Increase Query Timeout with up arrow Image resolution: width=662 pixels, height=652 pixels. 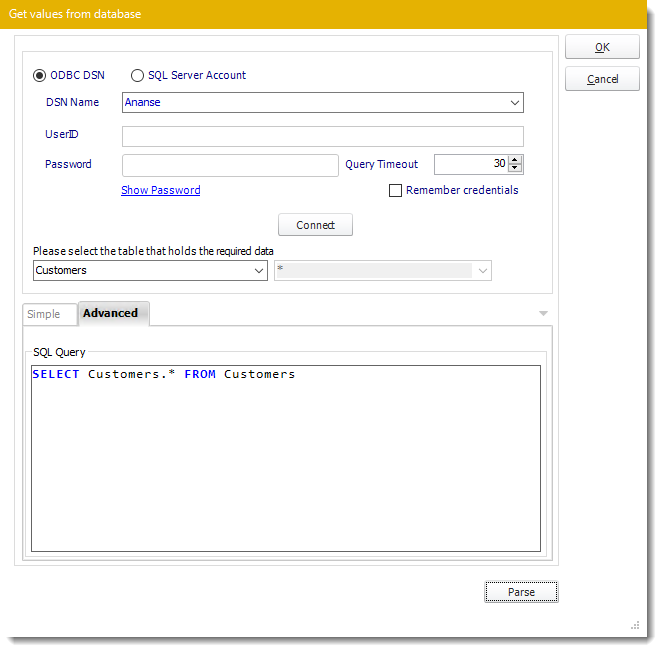515,160
